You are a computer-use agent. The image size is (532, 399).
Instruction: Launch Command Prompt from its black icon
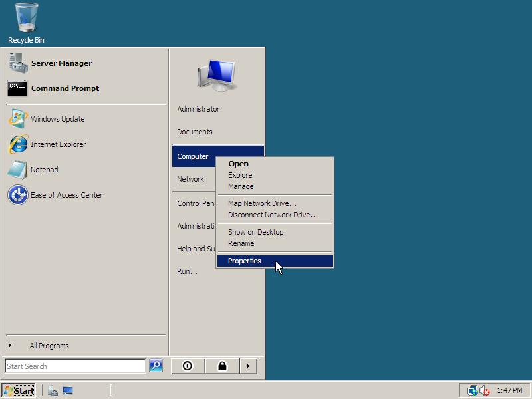coord(17,88)
